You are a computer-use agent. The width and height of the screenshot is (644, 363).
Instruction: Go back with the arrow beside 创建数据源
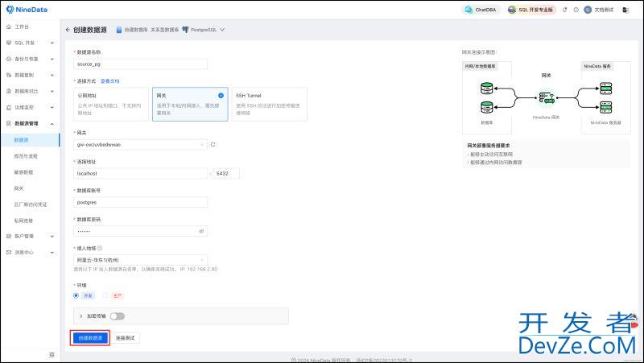pyautogui.click(x=68, y=30)
